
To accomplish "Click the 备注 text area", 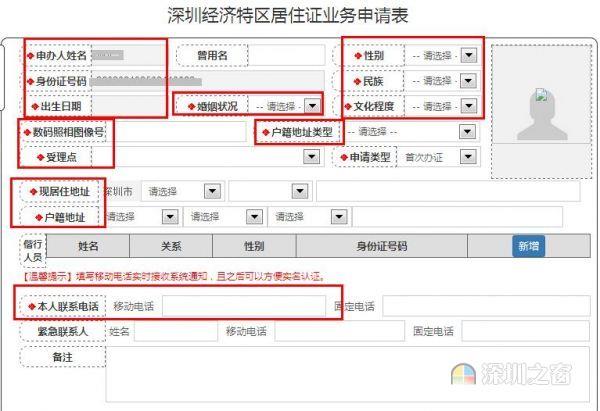I will (x=347, y=374).
